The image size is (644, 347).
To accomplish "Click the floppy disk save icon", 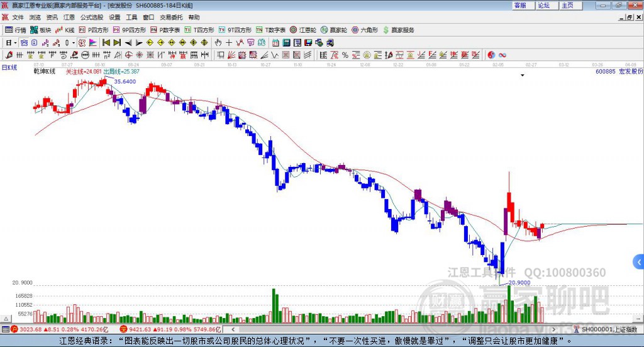I will pos(308,43).
